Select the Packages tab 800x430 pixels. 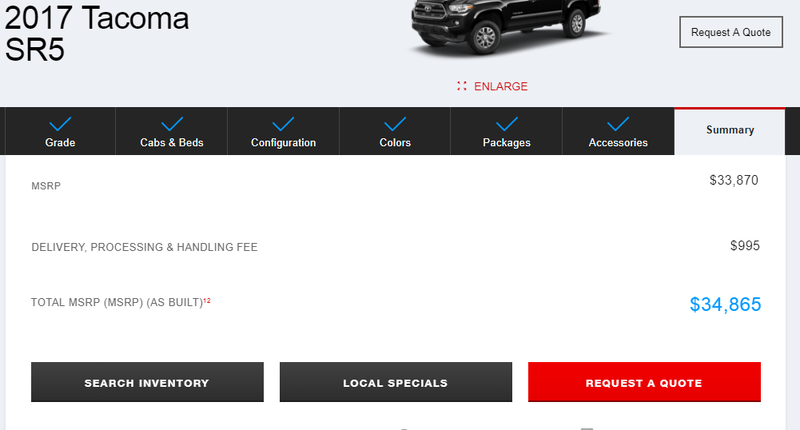507,131
